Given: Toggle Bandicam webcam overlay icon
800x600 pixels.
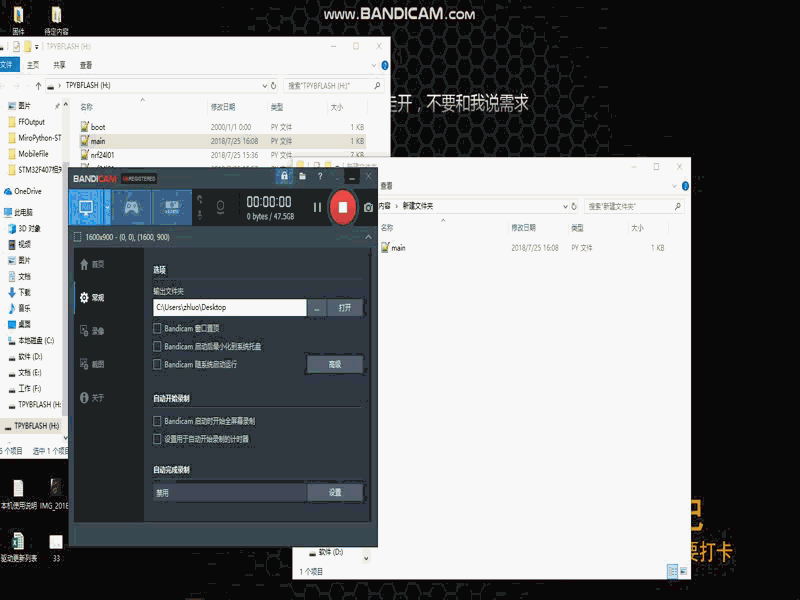Looking at the screenshot, I should point(220,207).
